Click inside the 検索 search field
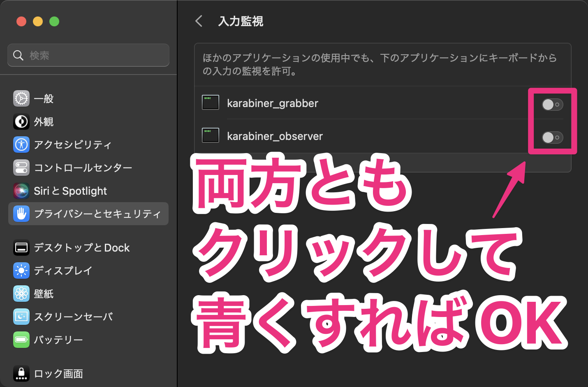 coord(88,55)
